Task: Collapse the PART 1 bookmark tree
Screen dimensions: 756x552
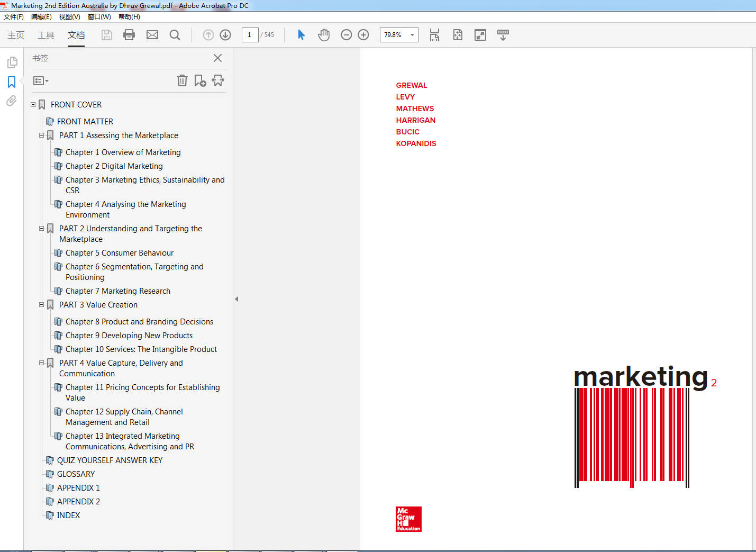Action: tap(41, 135)
